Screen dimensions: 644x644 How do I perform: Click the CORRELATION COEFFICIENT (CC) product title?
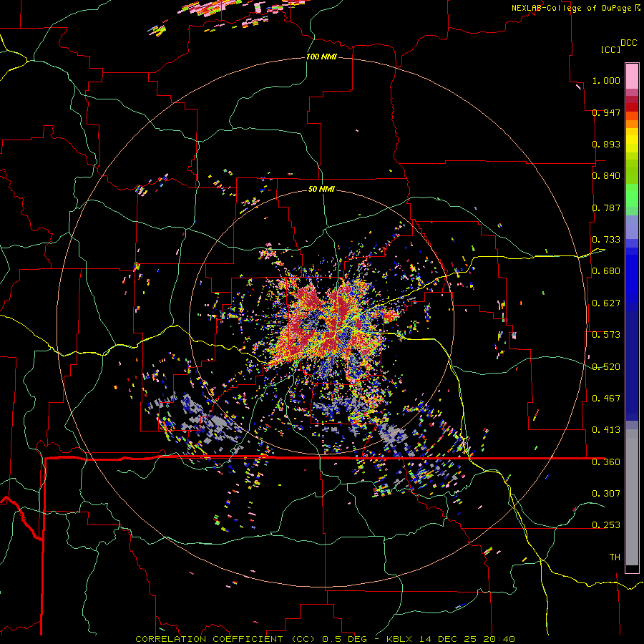(x=225, y=639)
